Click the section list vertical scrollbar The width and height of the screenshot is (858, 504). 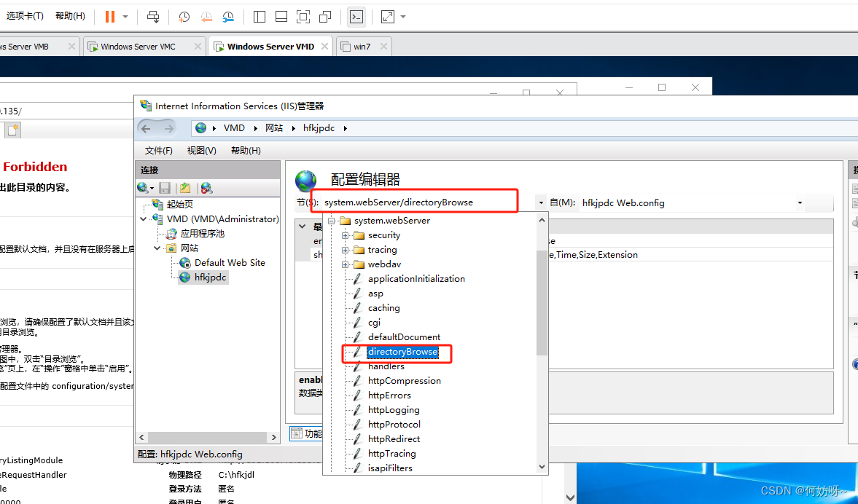542,306
